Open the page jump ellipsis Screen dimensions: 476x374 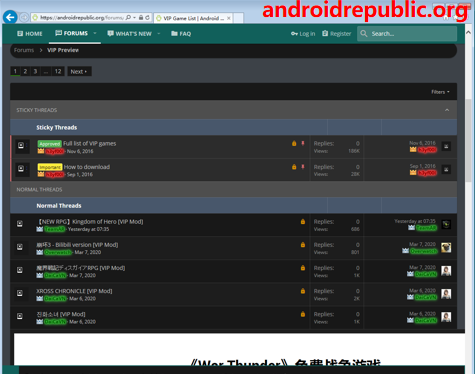click(46, 71)
